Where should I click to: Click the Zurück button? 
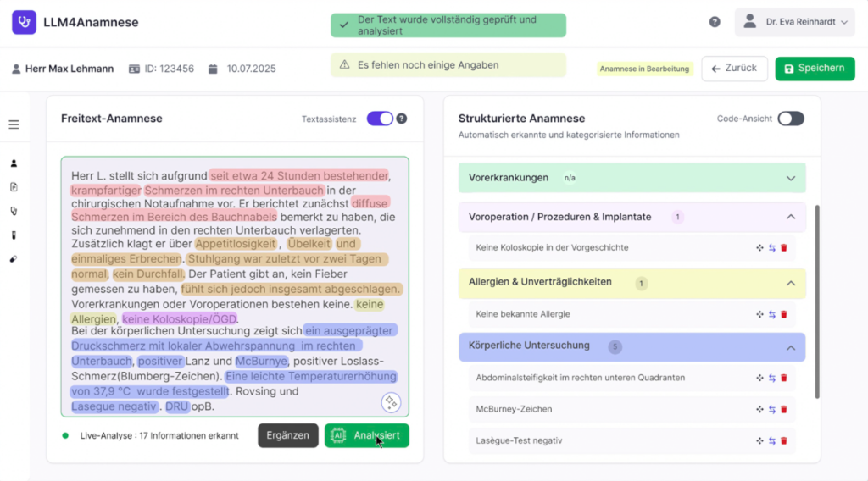pyautogui.click(x=734, y=69)
